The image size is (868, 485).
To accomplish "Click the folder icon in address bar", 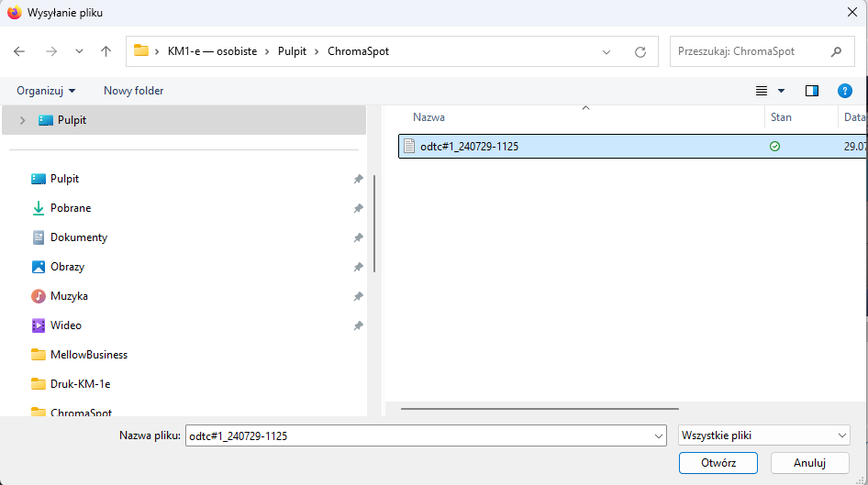I will coord(141,50).
